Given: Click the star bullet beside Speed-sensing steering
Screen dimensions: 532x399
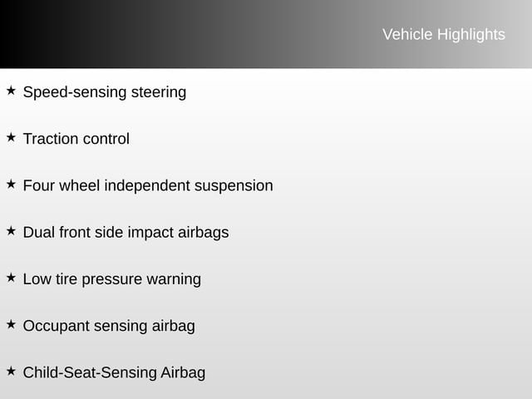Looking at the screenshot, I should [x=11, y=91].
